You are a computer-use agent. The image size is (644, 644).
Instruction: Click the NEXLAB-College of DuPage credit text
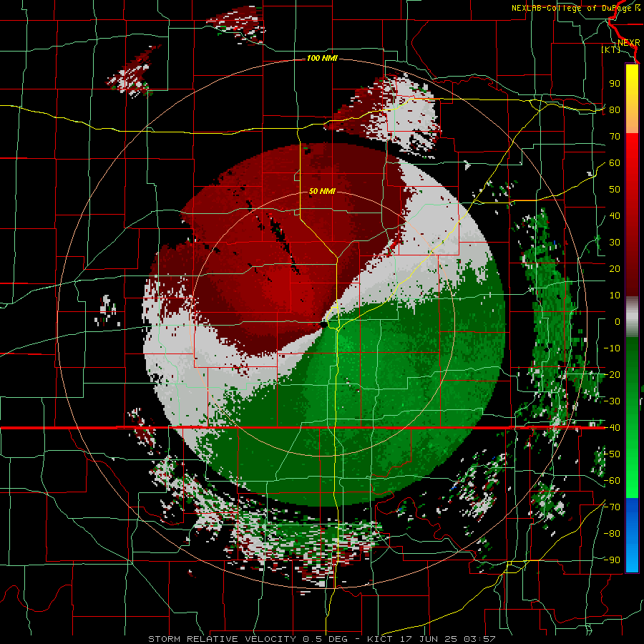[x=575, y=8]
